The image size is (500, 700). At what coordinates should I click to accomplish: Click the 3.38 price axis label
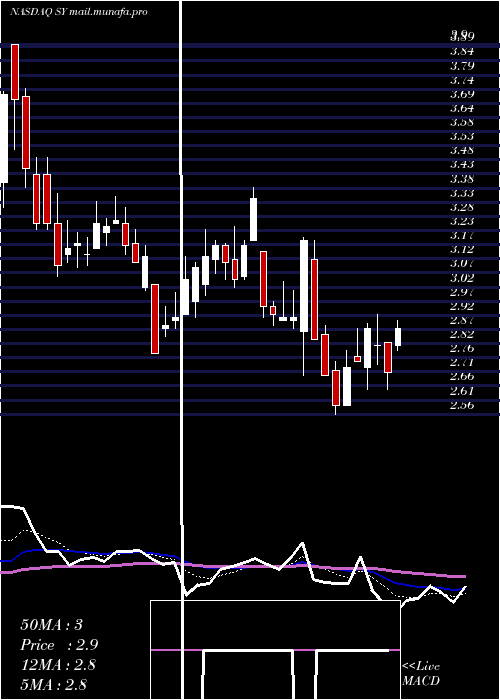tap(462, 179)
